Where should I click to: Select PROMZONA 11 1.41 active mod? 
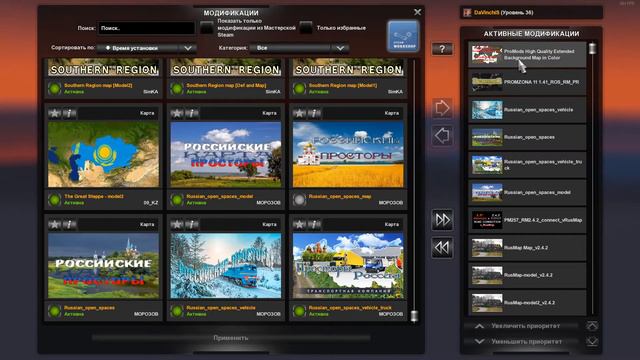(527, 82)
